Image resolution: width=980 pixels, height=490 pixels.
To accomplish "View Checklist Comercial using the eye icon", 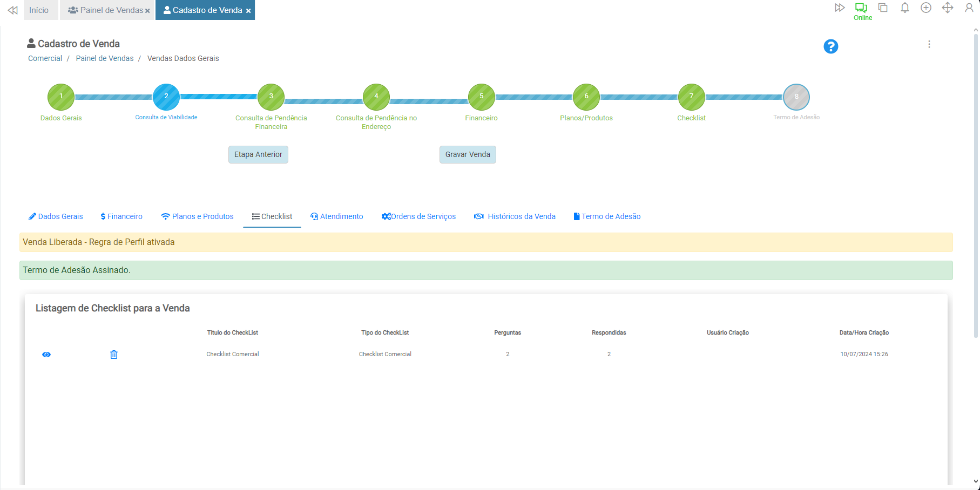I will (x=46, y=355).
